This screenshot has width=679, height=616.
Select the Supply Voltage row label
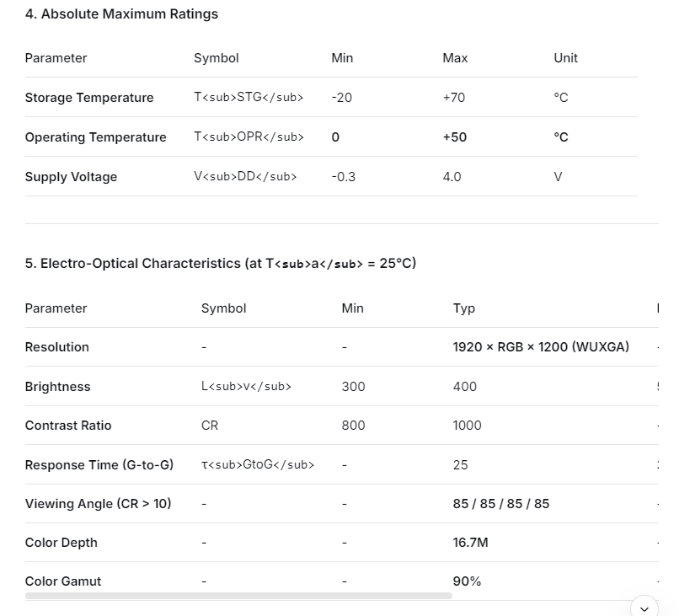point(71,177)
